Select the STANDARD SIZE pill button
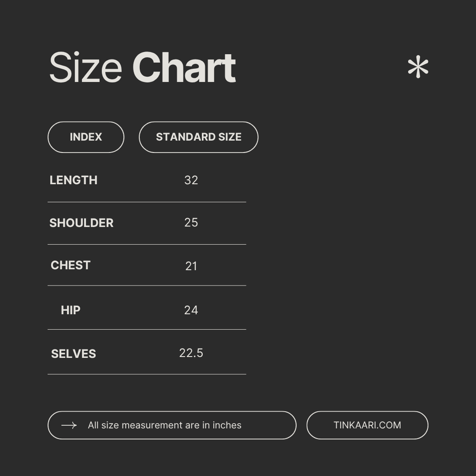 198,137
